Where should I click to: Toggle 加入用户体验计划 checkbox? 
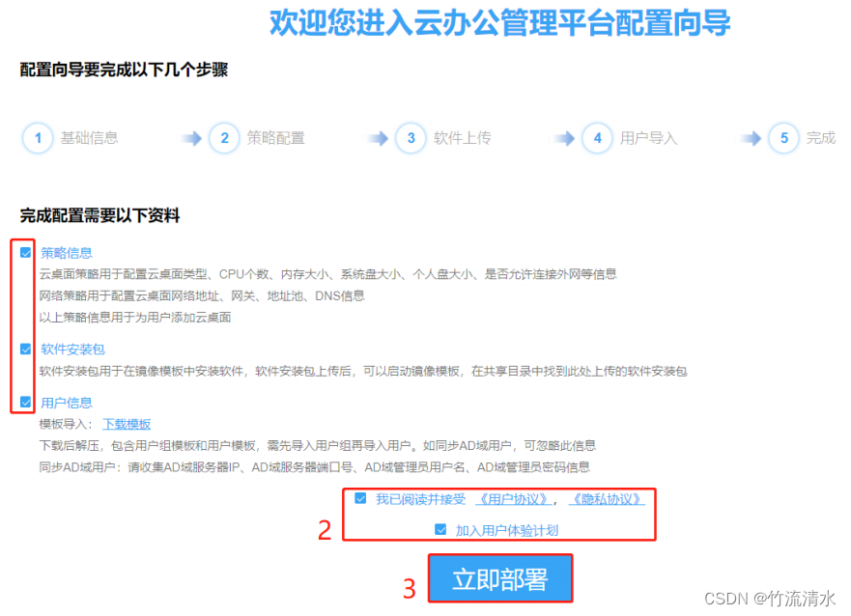pyautogui.click(x=440, y=529)
